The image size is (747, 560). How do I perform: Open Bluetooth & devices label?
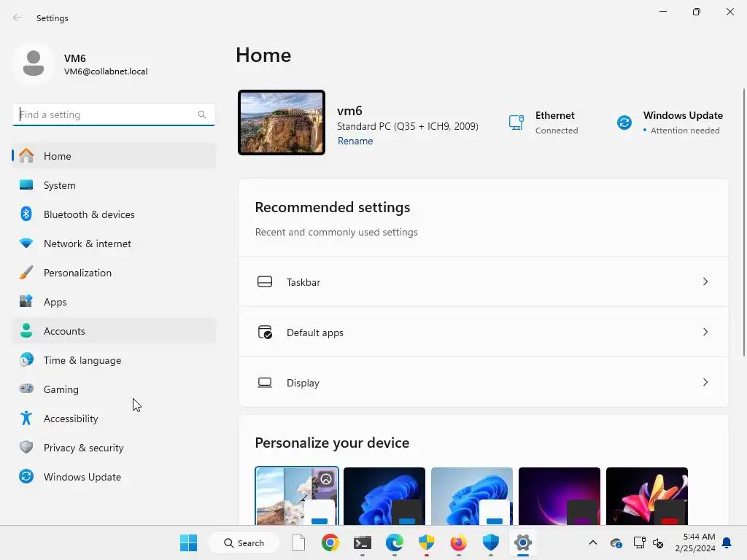89,214
